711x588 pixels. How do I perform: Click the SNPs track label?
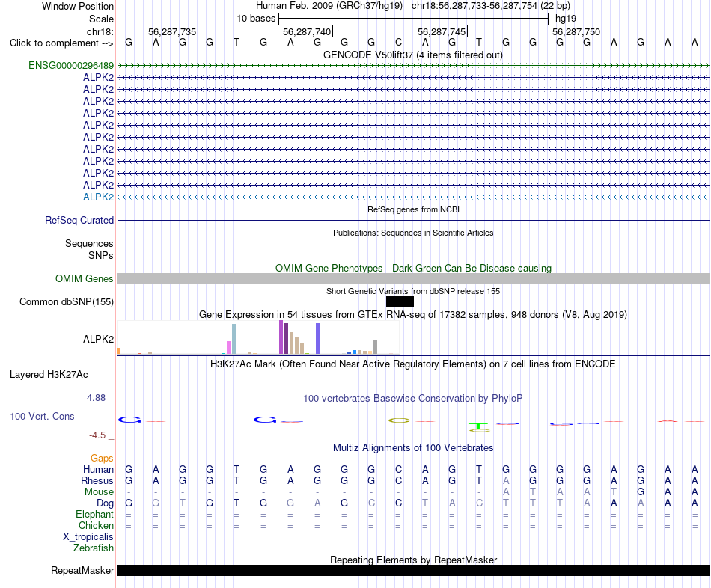(x=101, y=255)
